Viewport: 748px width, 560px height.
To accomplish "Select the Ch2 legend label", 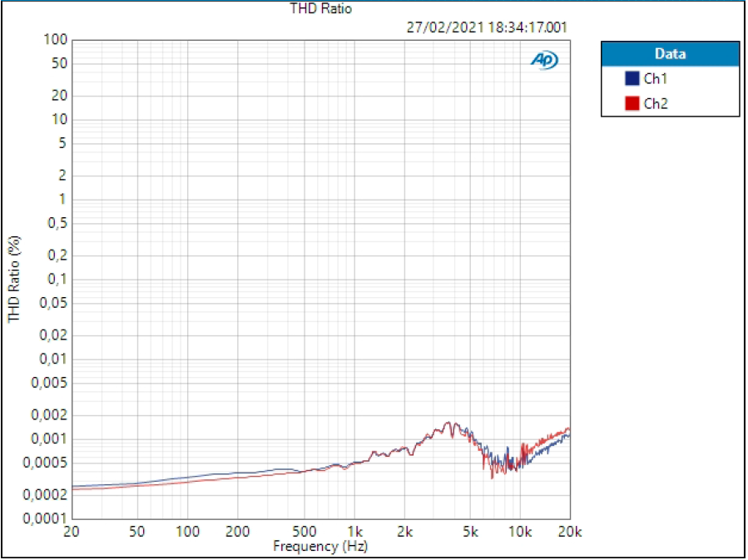I will tap(656, 103).
